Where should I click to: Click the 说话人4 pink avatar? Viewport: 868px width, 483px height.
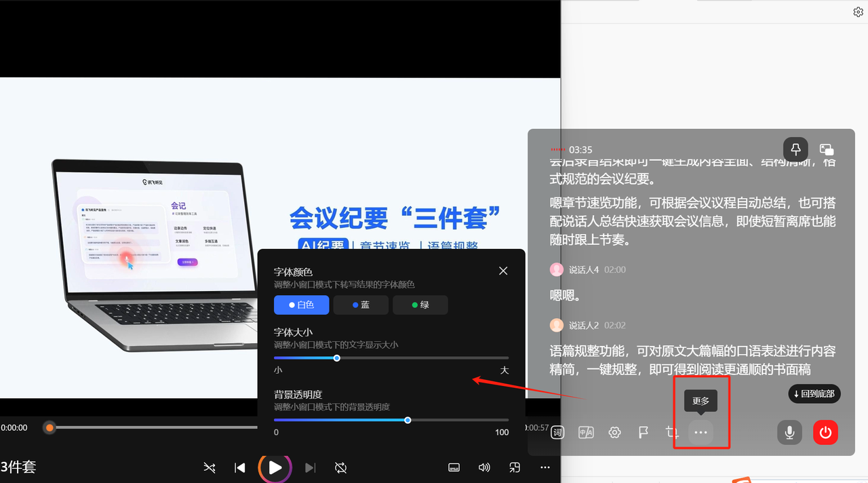[557, 269]
